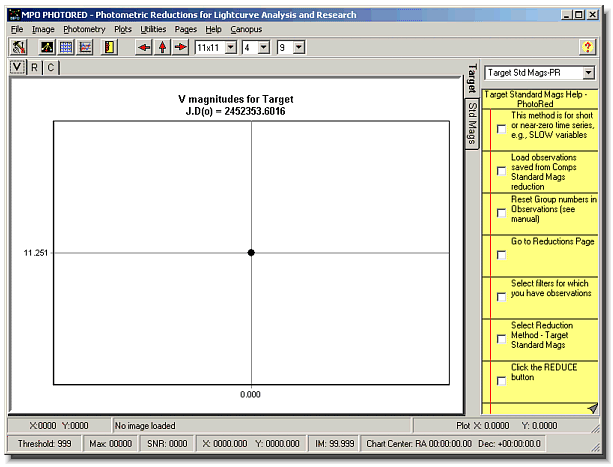The width and height of the screenshot is (613, 467).
Task: Click the 'J.D(o) = 2452353.6016' subtitle
Action: pyautogui.click(x=235, y=111)
